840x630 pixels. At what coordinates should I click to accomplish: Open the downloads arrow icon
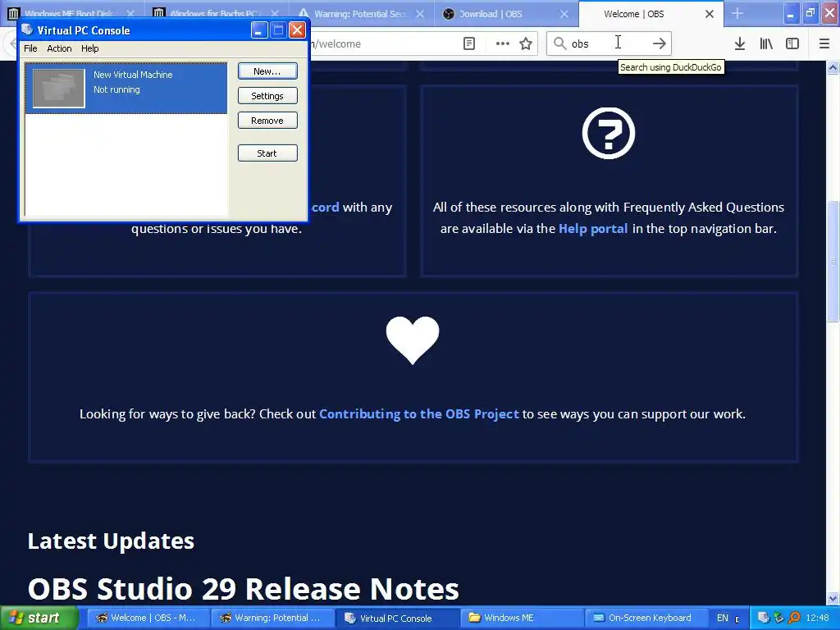coord(740,43)
